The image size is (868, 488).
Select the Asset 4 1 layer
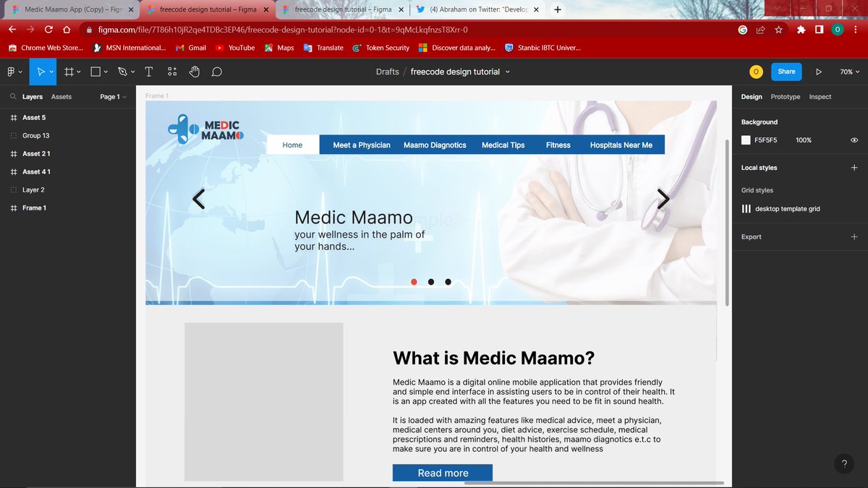pyautogui.click(x=68, y=171)
